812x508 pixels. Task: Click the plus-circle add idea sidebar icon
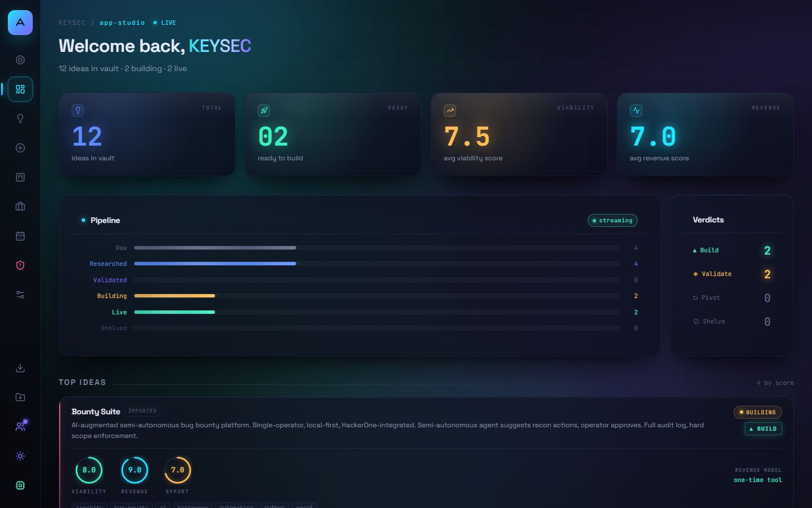coord(20,148)
